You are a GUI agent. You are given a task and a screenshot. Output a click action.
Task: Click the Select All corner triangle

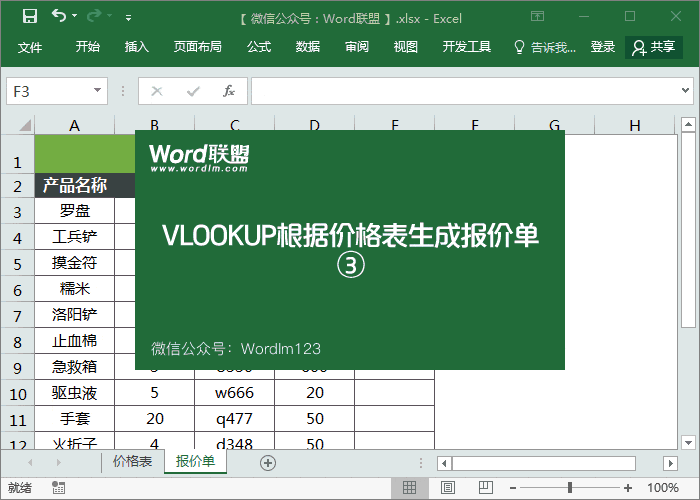[x=25, y=125]
